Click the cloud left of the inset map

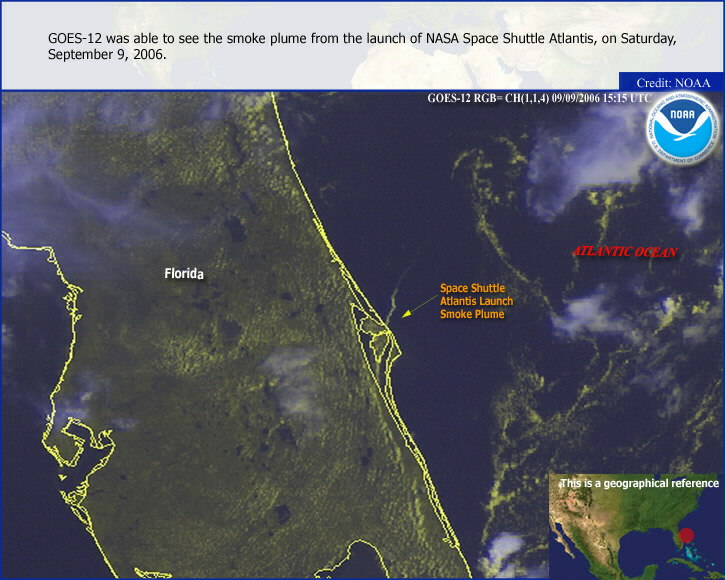pyautogui.click(x=505, y=548)
